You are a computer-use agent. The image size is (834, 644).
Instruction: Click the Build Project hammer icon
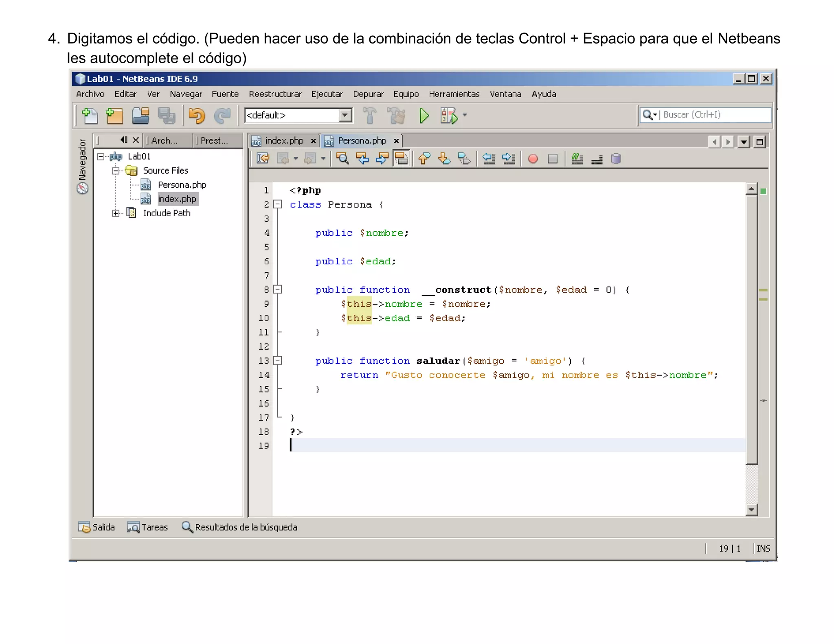tap(369, 116)
